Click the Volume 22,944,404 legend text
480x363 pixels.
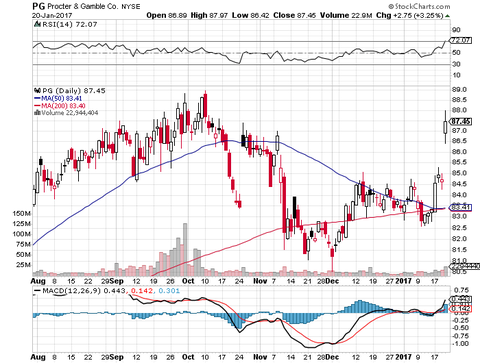coord(70,113)
